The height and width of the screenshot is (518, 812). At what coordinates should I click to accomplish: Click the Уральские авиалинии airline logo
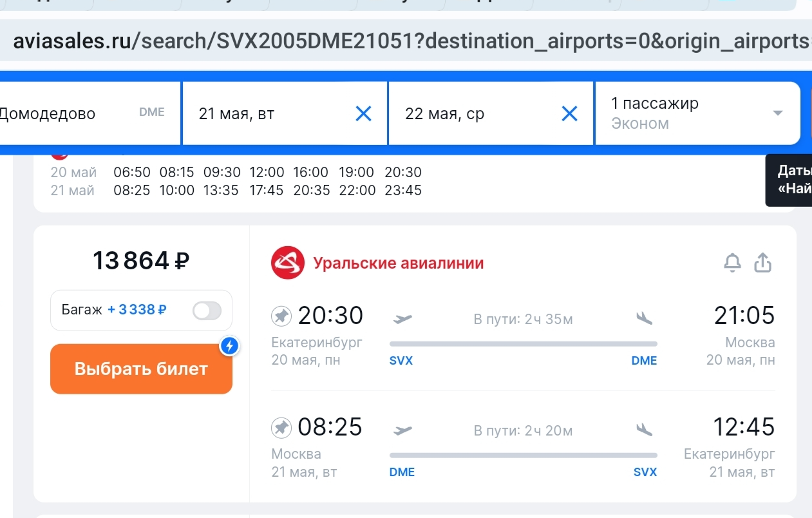click(x=287, y=263)
